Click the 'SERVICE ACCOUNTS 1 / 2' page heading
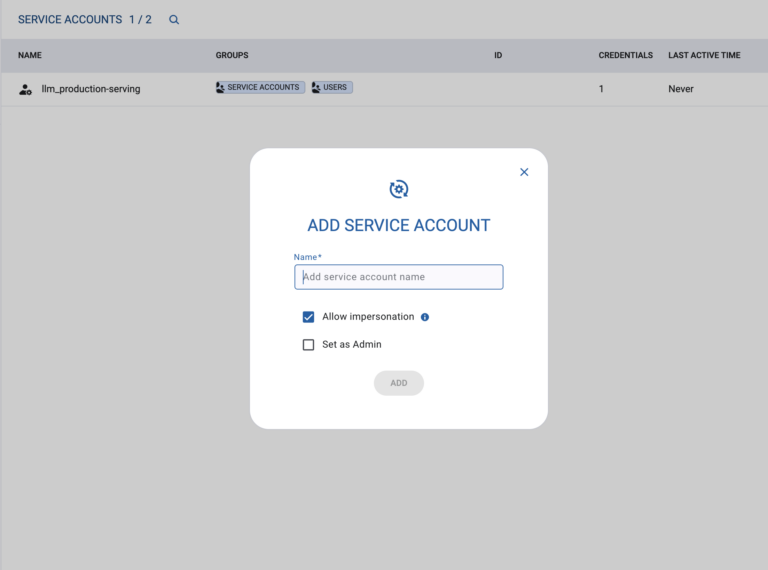This screenshot has height=570, width=768. (85, 19)
